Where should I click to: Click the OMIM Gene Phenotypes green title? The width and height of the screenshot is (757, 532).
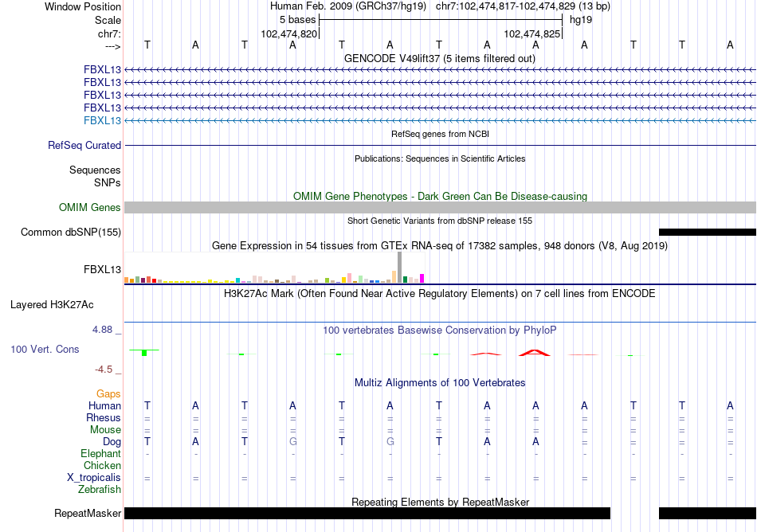(x=440, y=196)
